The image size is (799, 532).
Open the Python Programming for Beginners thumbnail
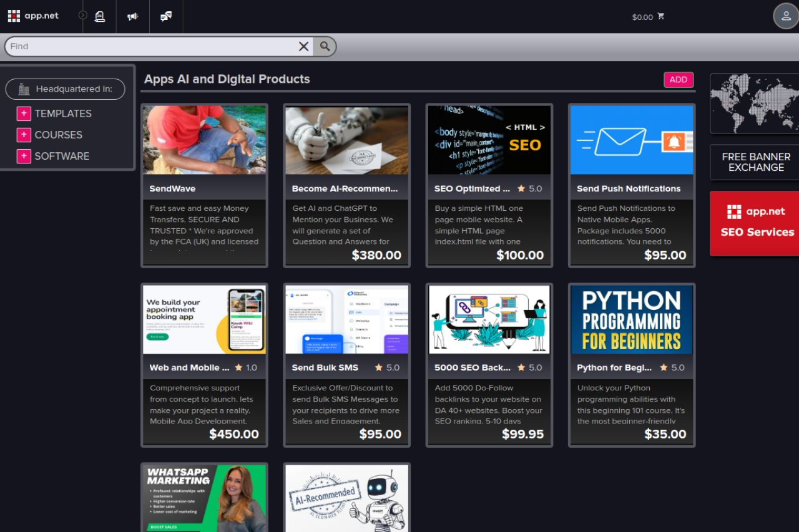click(632, 319)
